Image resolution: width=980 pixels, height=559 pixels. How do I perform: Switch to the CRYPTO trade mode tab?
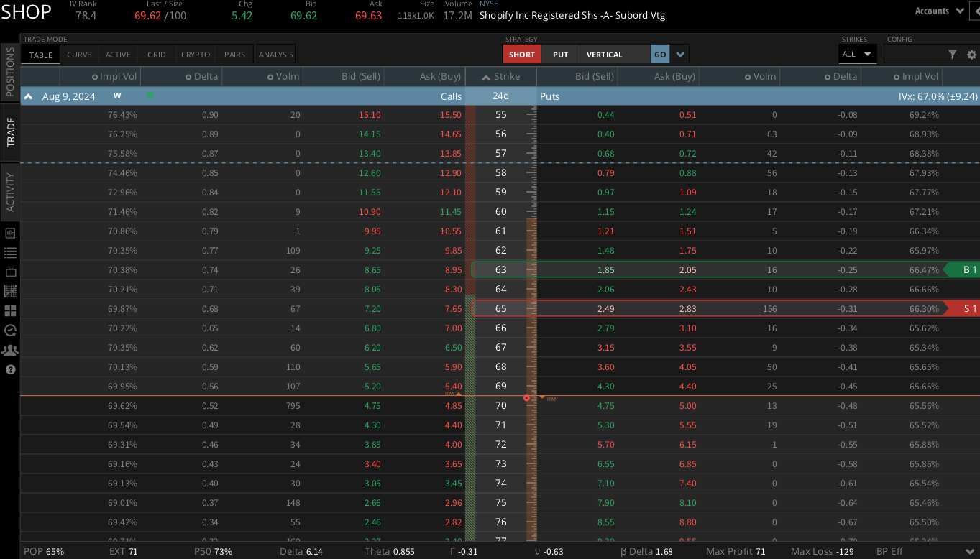[x=196, y=55]
